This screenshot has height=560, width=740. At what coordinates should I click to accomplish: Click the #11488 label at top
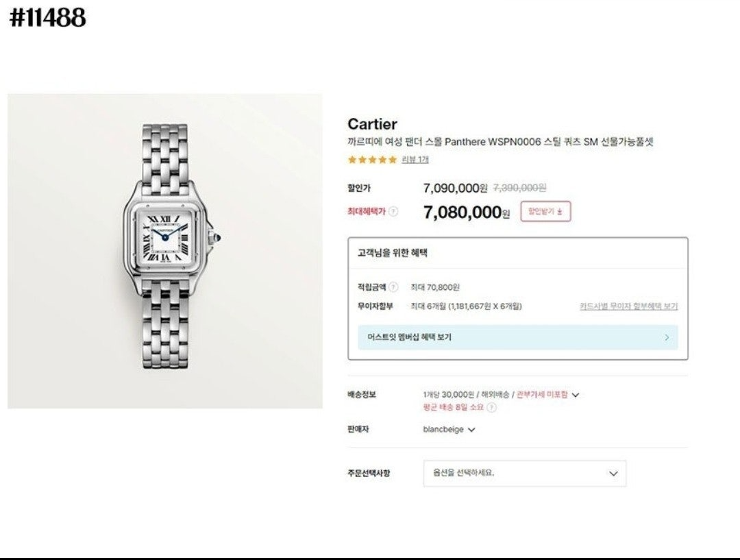[47, 18]
